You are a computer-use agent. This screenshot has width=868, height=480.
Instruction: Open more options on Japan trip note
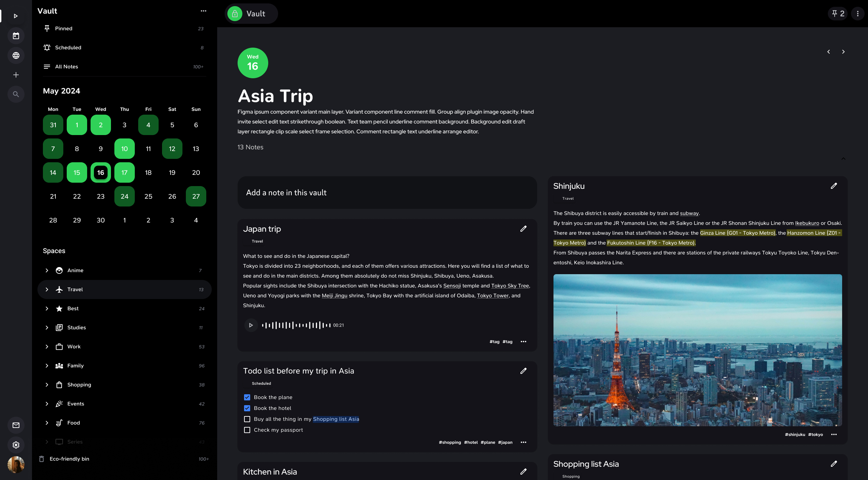click(x=524, y=342)
